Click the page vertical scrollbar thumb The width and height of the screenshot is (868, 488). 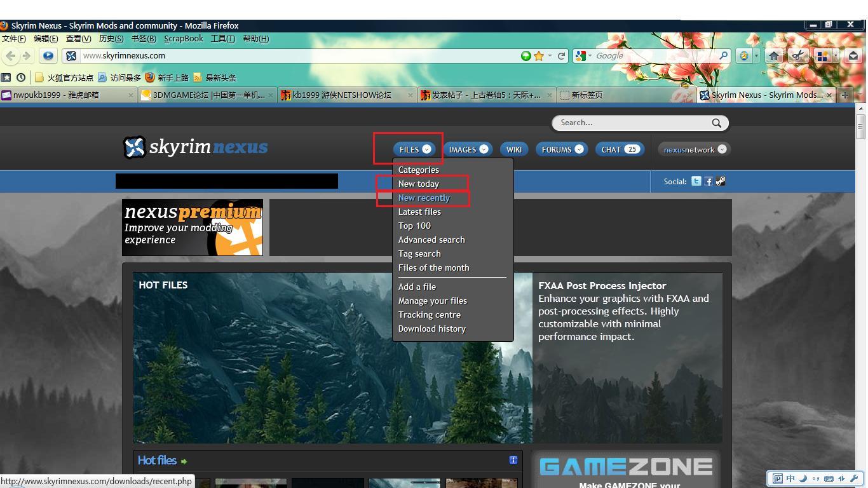point(861,127)
